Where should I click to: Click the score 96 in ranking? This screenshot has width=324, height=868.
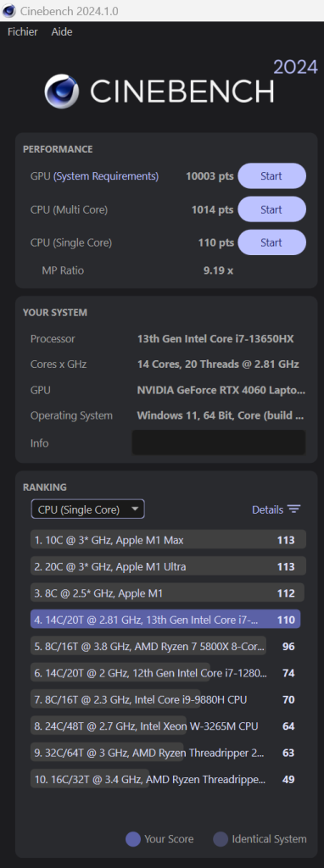(x=288, y=646)
